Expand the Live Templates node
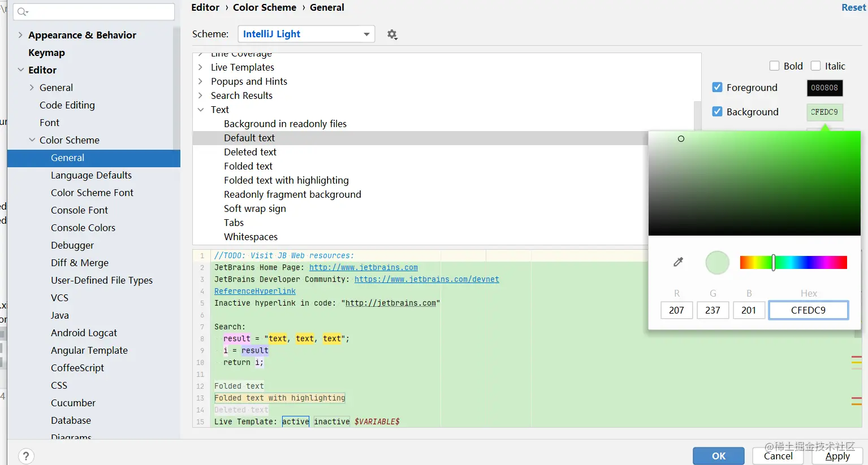 click(x=200, y=67)
